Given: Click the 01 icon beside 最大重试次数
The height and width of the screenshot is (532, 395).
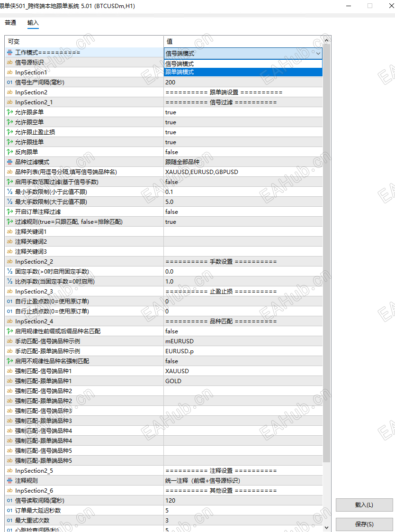Looking at the screenshot, I should click(9, 521).
